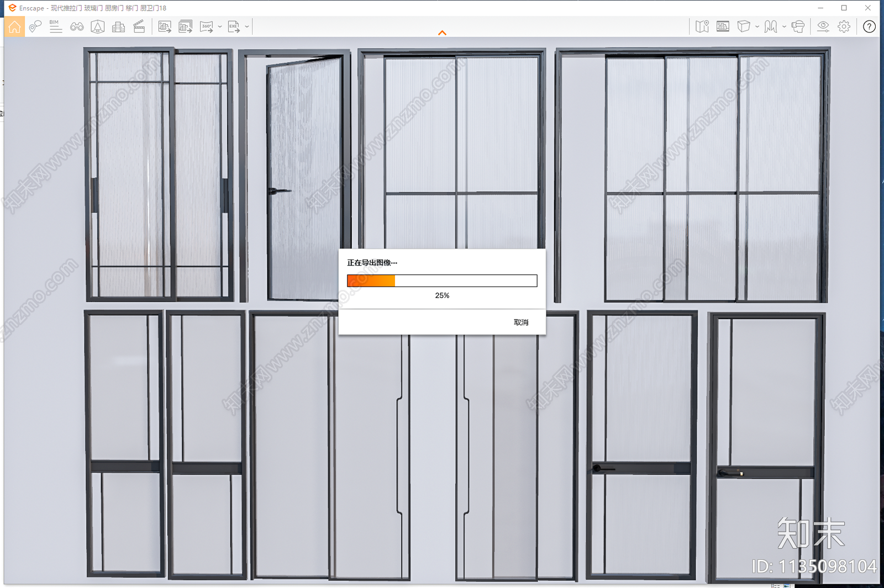
Task: Maximize the Enscape window
Action: coord(844,8)
